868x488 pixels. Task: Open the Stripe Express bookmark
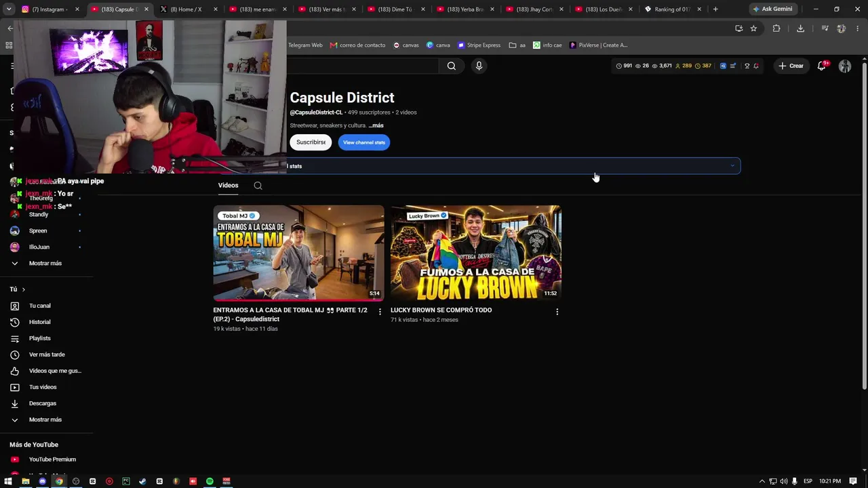pyautogui.click(x=479, y=45)
